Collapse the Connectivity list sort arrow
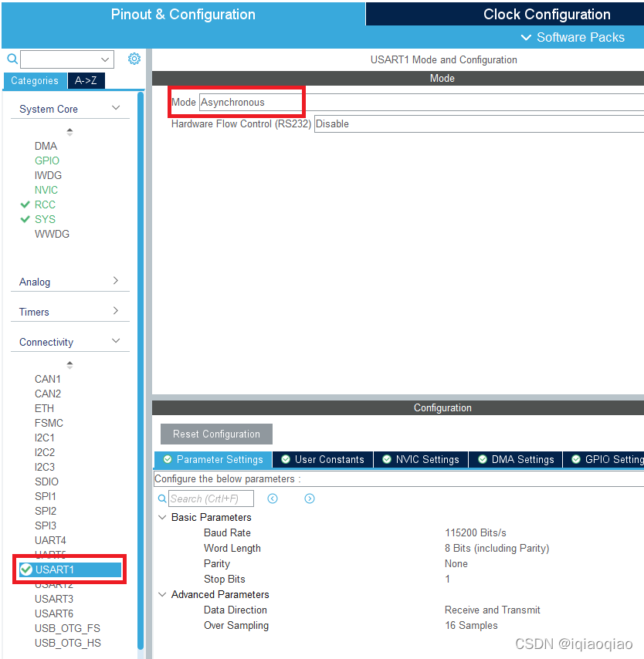644x659 pixels. coord(69,365)
